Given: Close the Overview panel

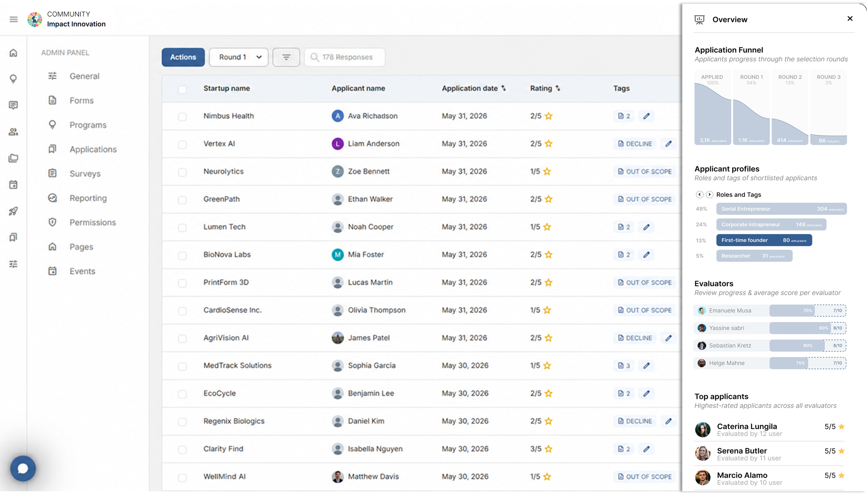Looking at the screenshot, I should (850, 19).
